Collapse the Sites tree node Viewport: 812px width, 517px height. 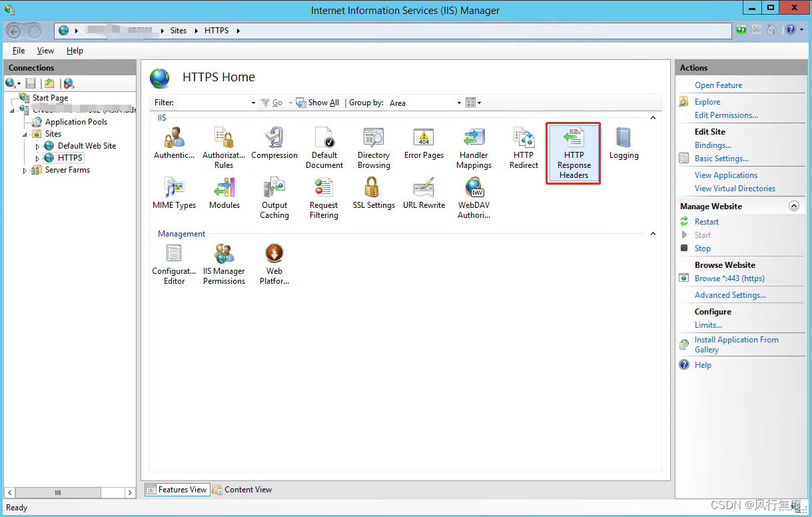point(25,134)
